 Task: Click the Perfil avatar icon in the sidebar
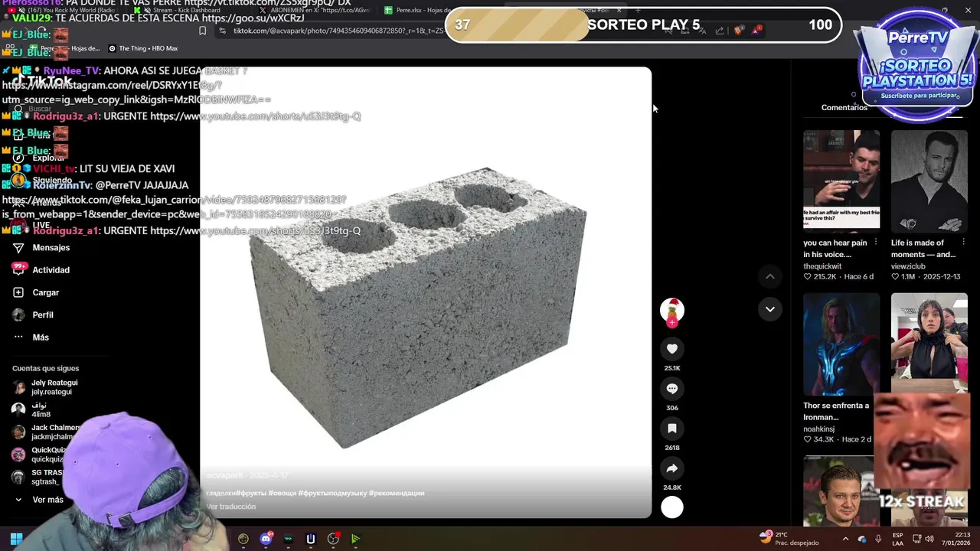click(x=18, y=315)
